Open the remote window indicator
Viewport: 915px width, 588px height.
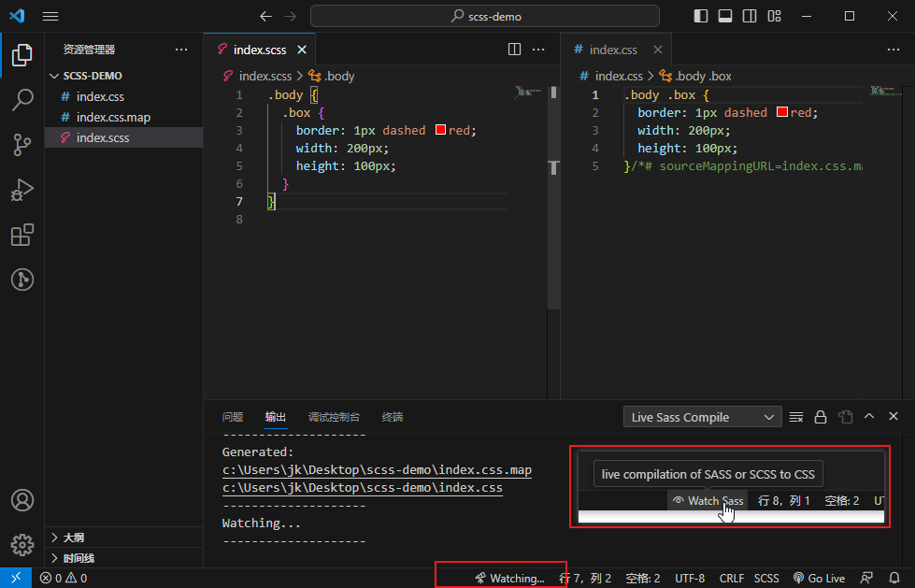[16, 578]
